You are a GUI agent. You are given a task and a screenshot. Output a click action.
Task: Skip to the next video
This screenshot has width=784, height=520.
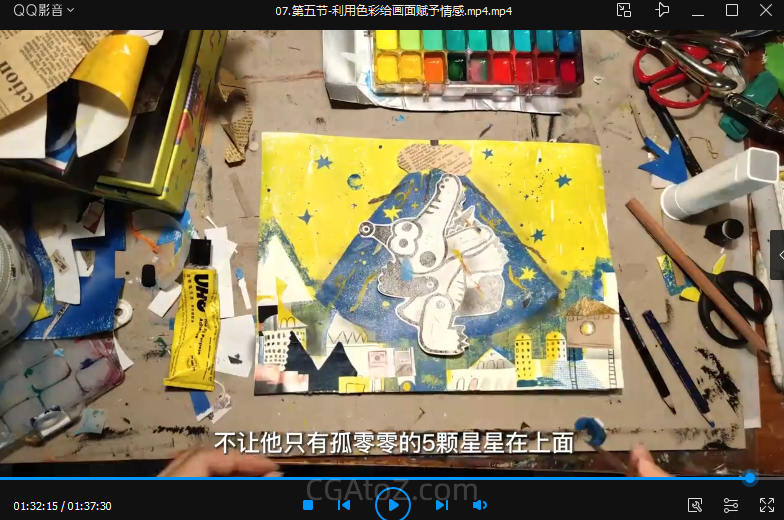441,505
